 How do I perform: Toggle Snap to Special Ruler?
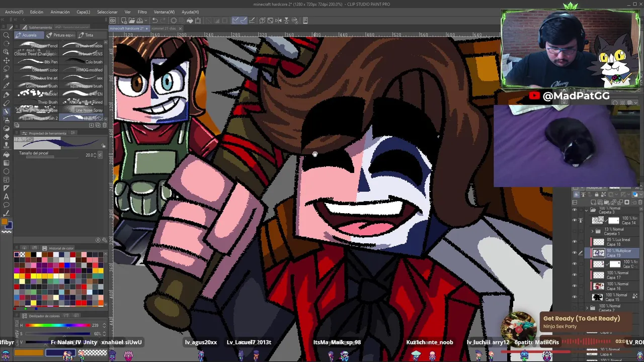tap(244, 21)
